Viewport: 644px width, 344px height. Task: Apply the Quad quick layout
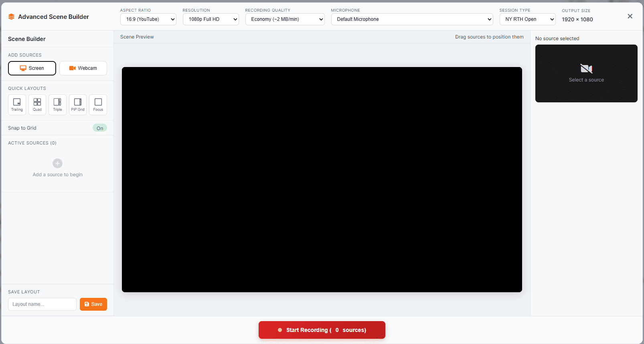37,105
